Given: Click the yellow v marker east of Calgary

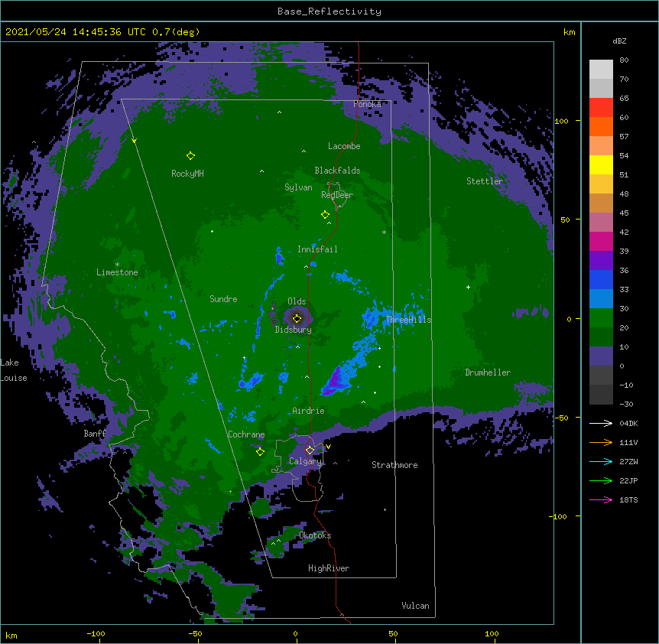Looking at the screenshot, I should click(x=328, y=447).
